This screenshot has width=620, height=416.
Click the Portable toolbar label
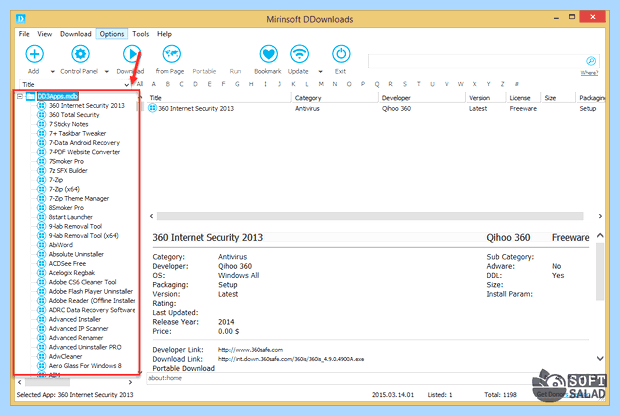pos(204,72)
